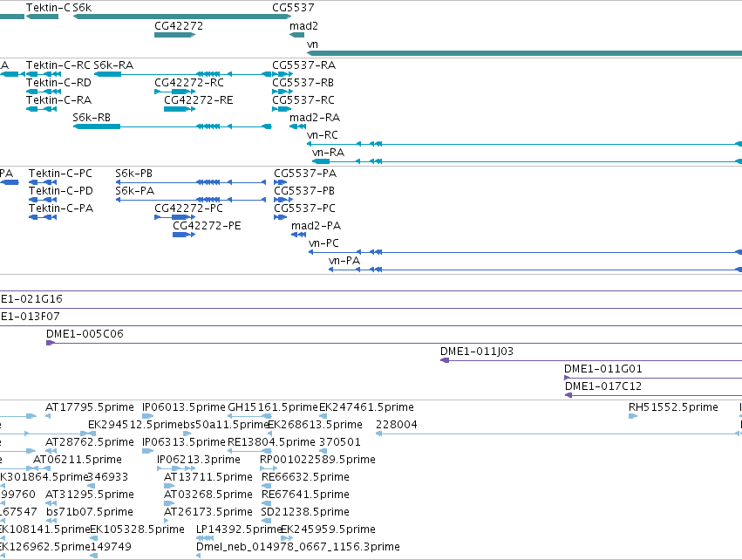Select the Tektin-C gene feature

tap(42, 17)
